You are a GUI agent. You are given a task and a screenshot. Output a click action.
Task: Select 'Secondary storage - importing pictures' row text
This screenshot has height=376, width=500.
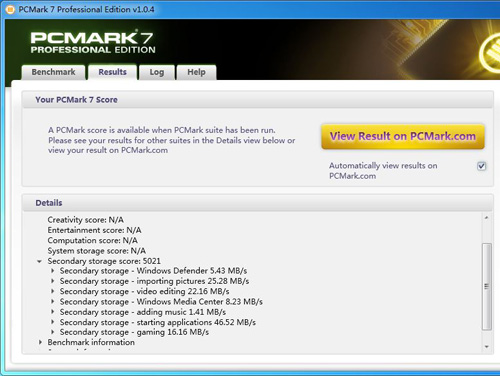pyautogui.click(x=154, y=281)
